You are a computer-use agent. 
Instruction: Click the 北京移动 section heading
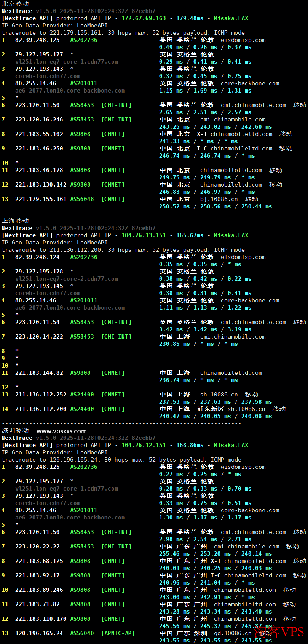15,3
